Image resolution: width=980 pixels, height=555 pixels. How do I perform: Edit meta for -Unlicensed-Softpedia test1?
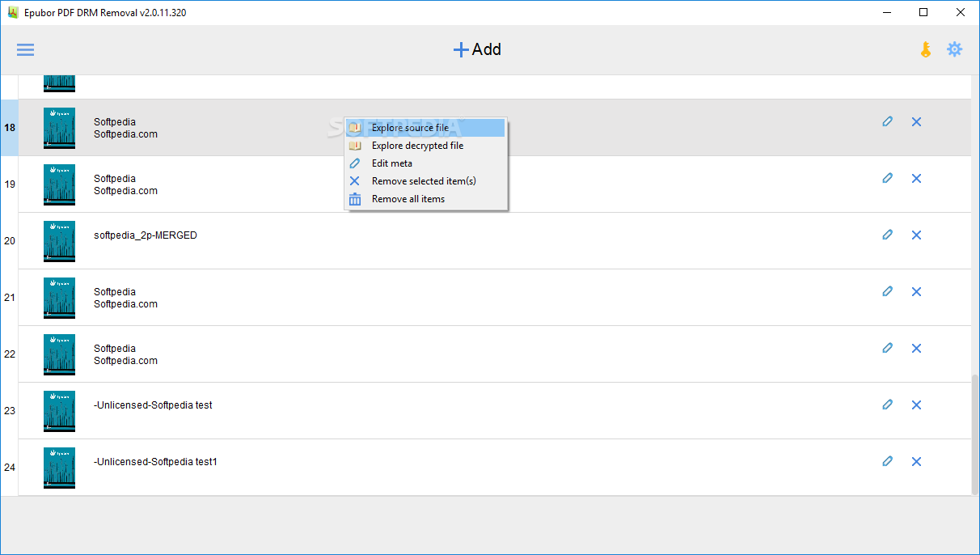tap(887, 461)
